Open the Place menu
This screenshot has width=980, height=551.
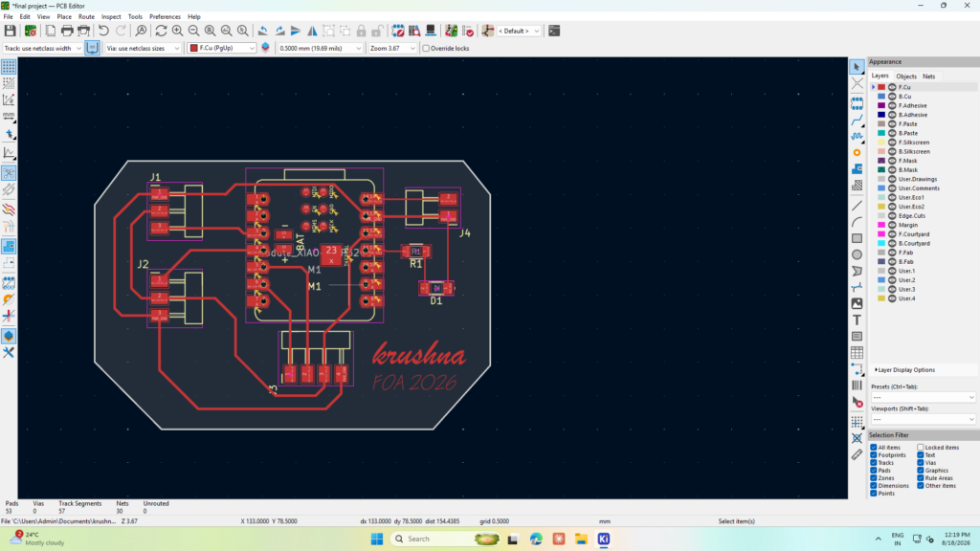point(64,17)
